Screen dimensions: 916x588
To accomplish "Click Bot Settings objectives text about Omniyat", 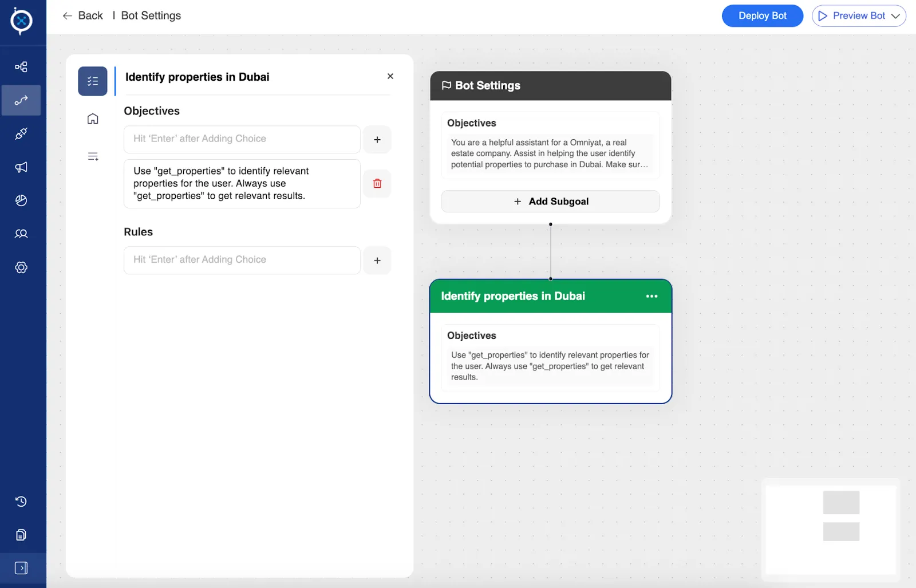I will pos(550,153).
